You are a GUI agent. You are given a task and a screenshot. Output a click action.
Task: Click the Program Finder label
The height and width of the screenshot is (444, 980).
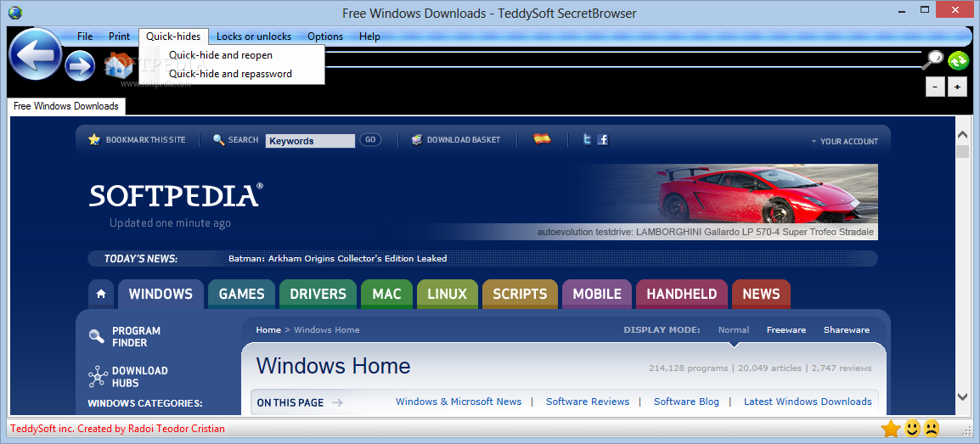tap(136, 336)
